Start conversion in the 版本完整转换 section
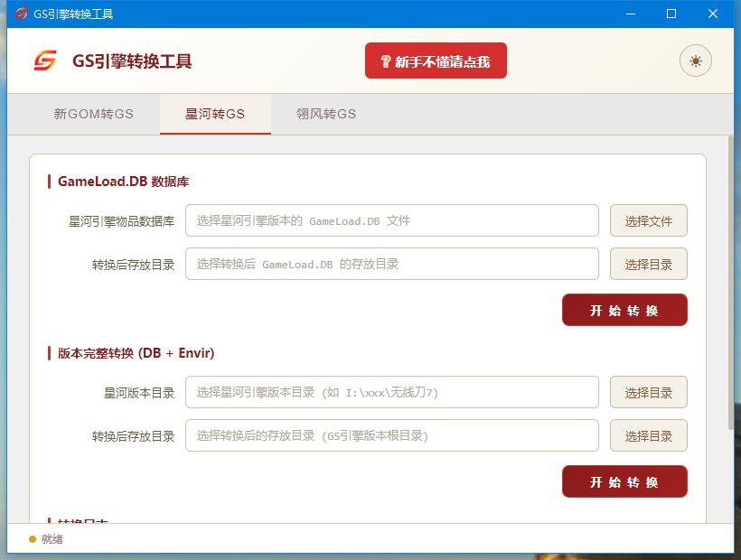Screen dimensions: 741x560 [x=624, y=481]
